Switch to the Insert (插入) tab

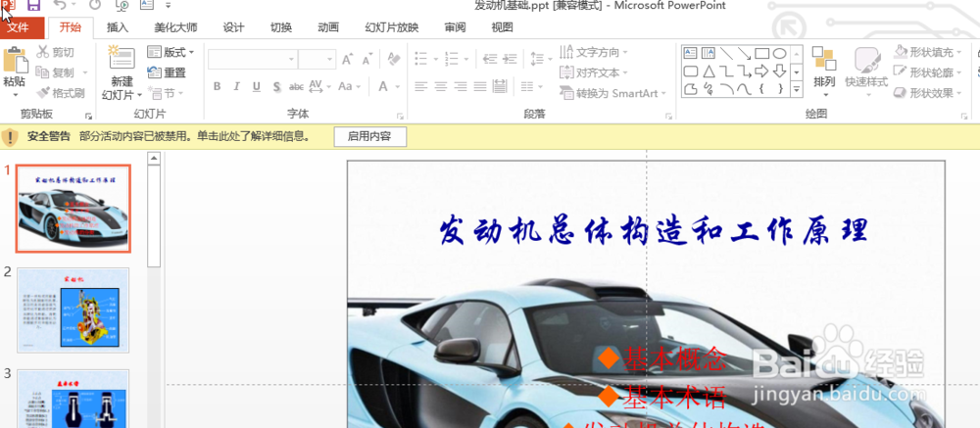point(118,27)
